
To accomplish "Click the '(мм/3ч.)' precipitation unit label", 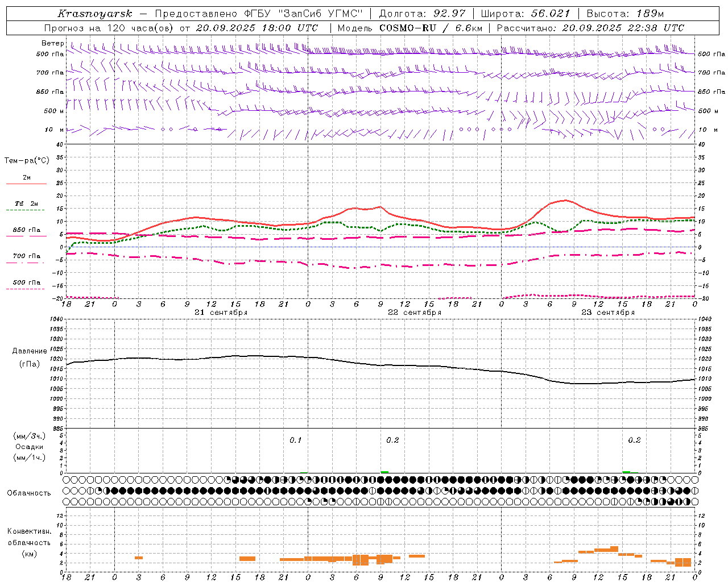I will 30,436.
